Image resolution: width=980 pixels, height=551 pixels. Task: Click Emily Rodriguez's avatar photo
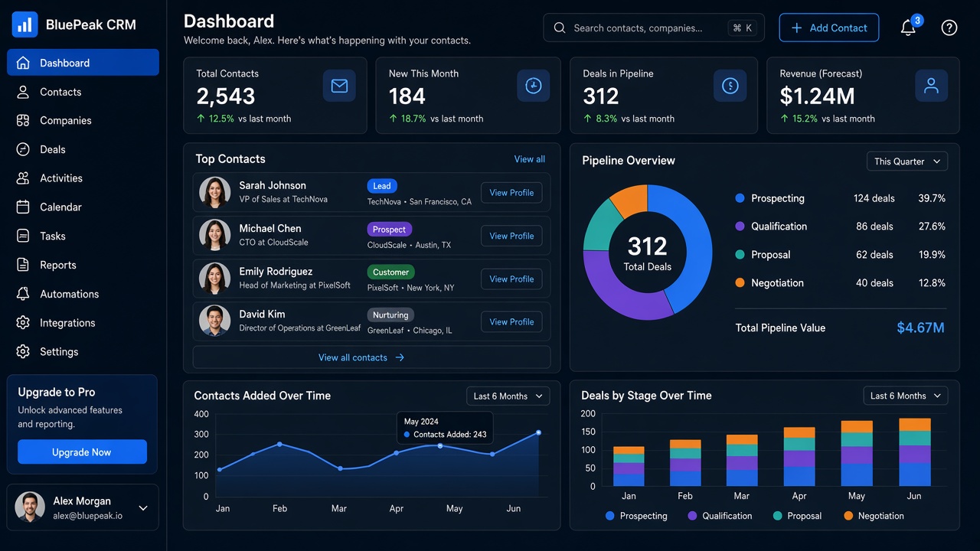tap(215, 278)
